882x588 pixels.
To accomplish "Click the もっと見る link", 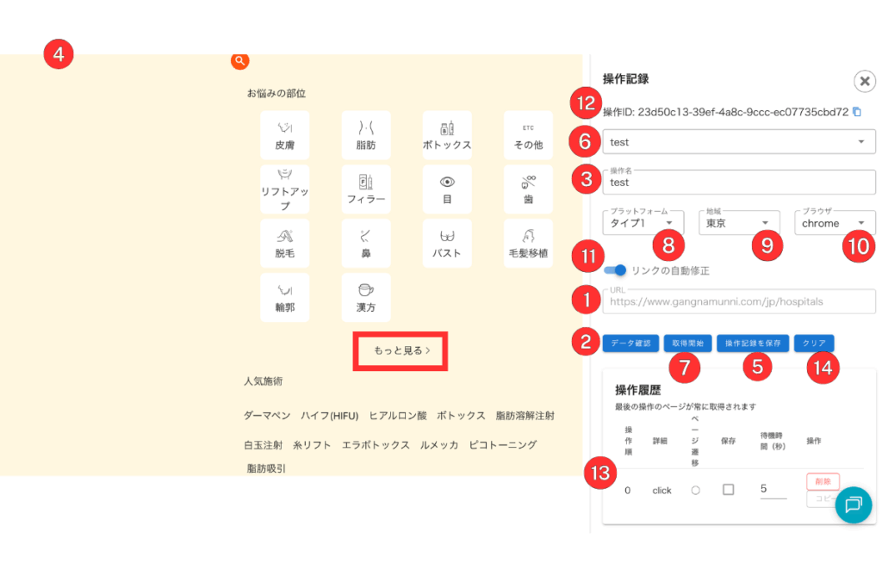I will coord(401,350).
